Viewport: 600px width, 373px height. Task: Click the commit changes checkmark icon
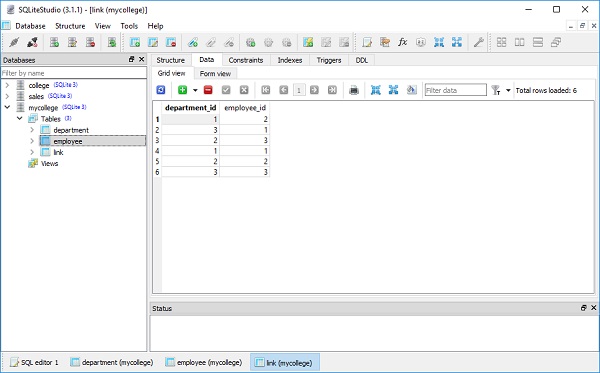(x=226, y=90)
